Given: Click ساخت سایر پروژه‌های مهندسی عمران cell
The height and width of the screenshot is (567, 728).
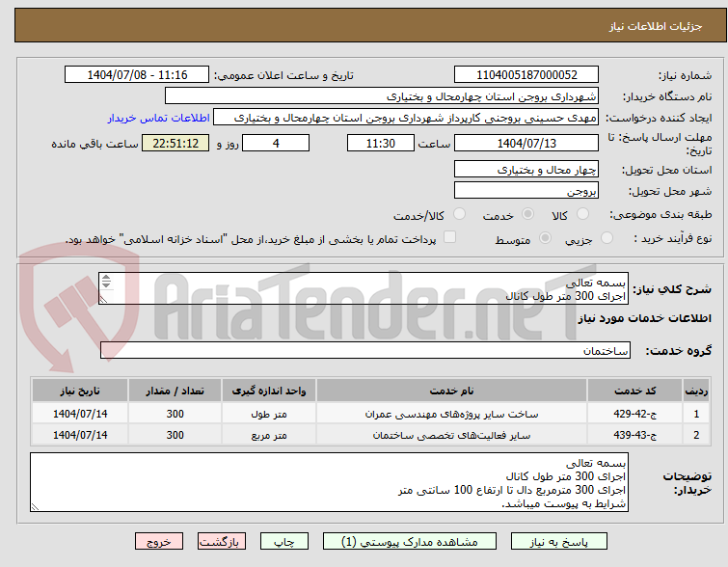Looking at the screenshot, I should [x=452, y=414].
